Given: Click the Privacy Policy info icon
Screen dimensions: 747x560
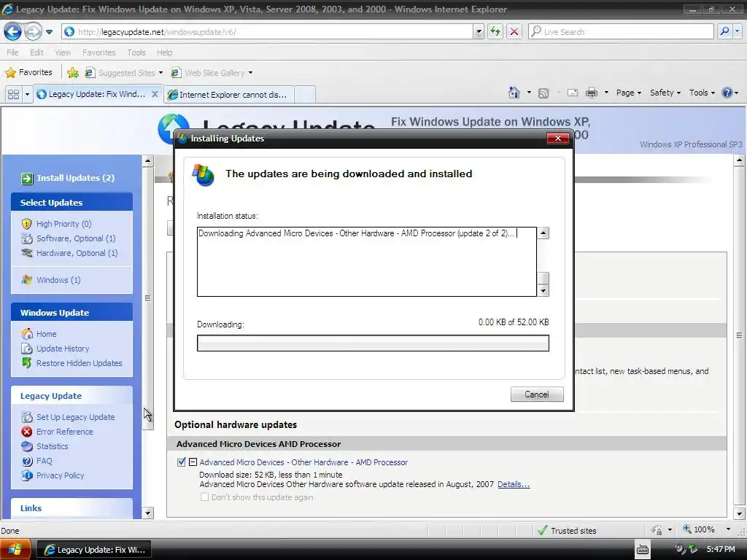Looking at the screenshot, I should tap(27, 475).
